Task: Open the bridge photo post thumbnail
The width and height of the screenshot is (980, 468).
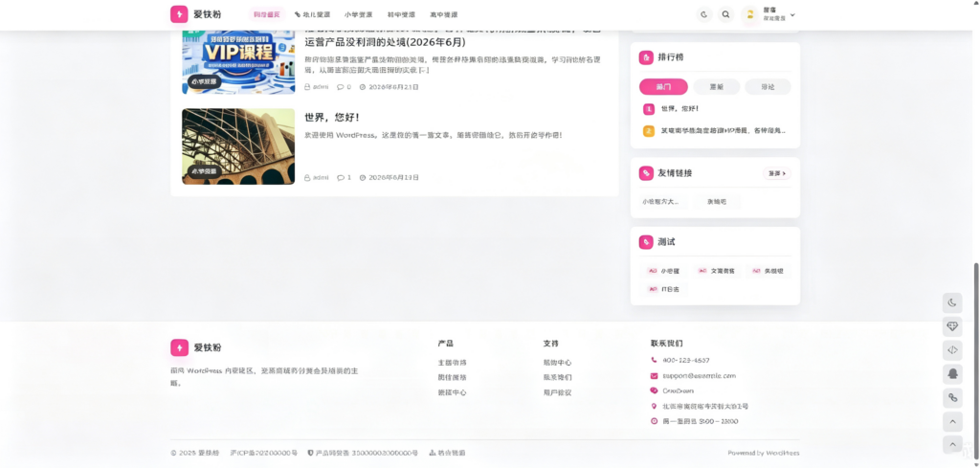Action: (238, 146)
